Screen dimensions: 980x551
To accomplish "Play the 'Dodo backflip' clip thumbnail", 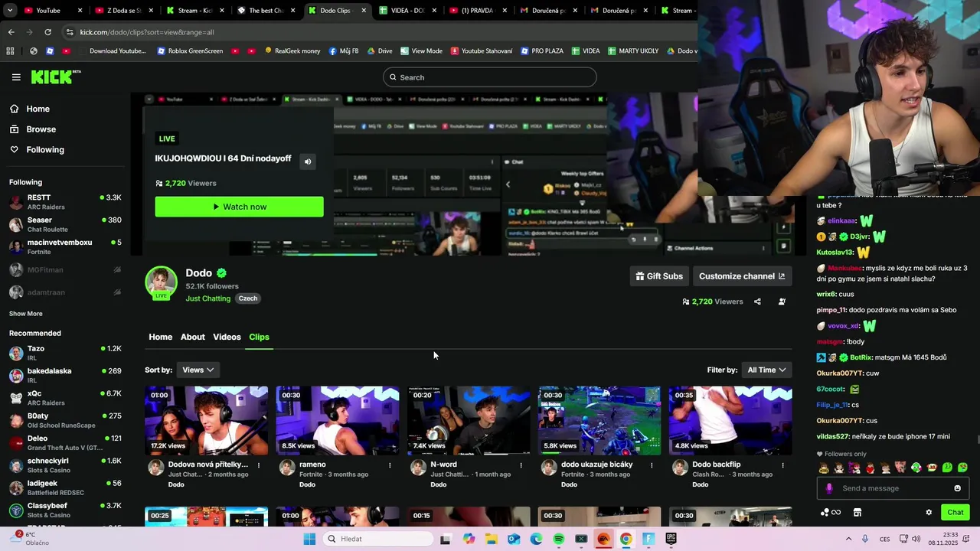I will [730, 421].
